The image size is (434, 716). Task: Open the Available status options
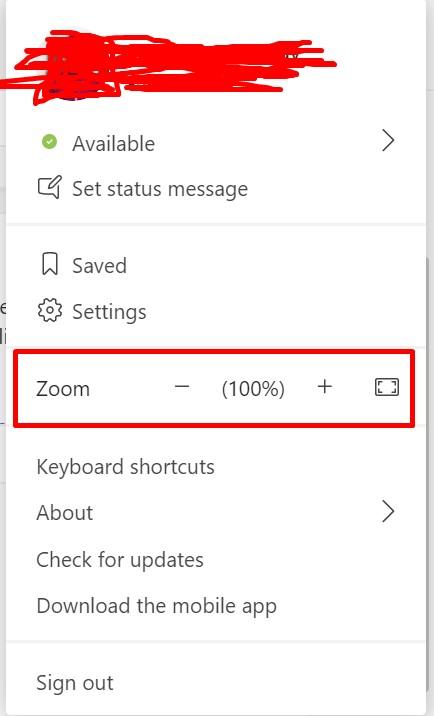point(216,143)
